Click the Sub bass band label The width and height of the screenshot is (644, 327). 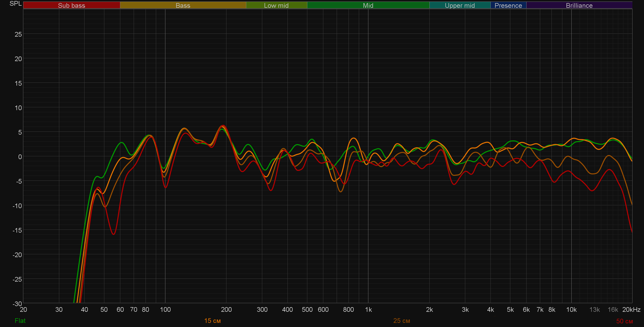point(71,5)
